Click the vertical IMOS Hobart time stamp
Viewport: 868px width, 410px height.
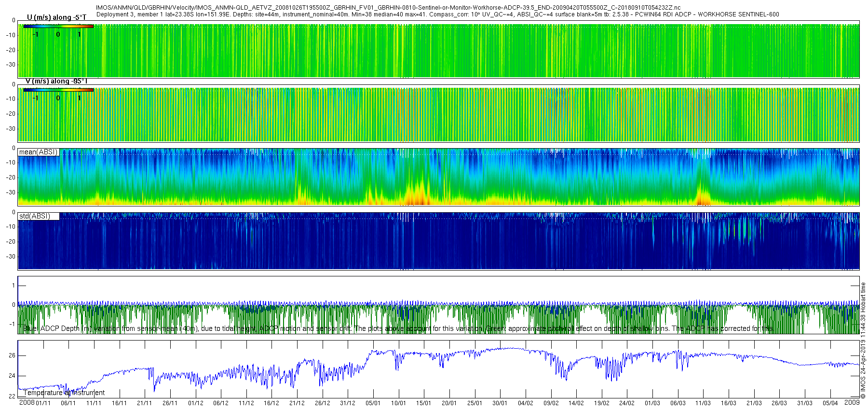[863, 341]
